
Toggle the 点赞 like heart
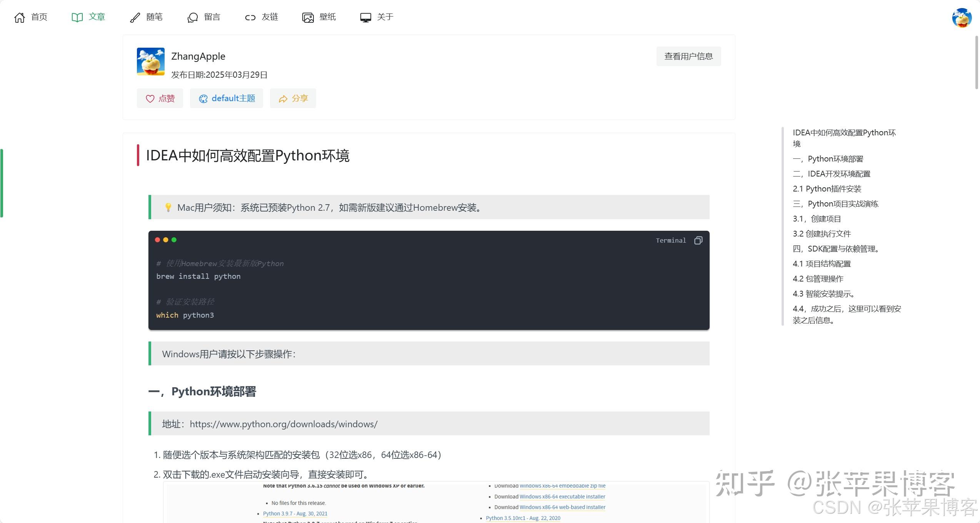(150, 98)
